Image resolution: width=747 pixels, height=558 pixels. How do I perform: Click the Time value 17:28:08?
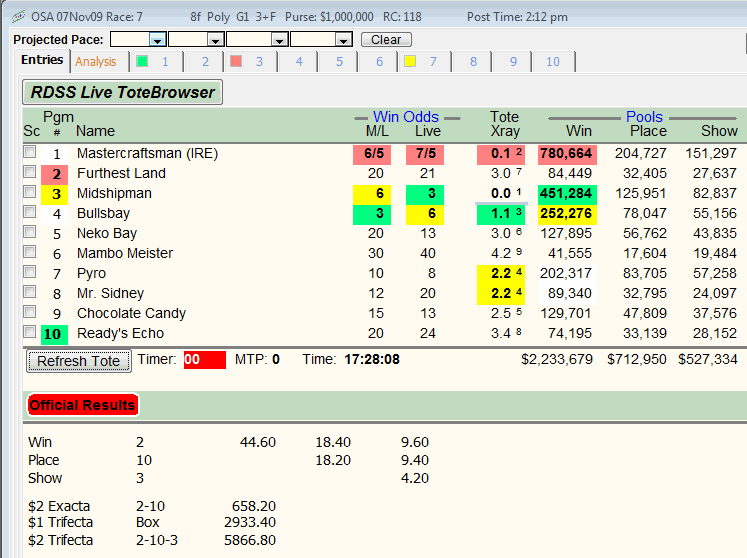(372, 359)
